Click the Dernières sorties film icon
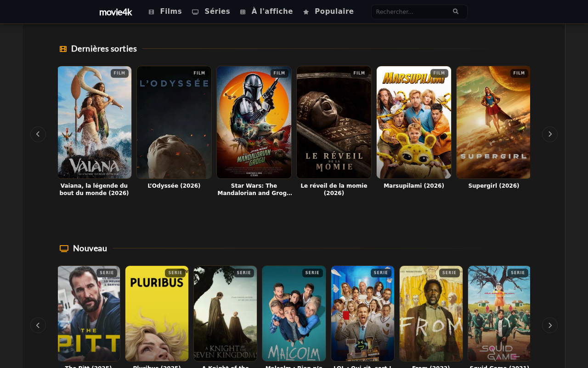The width and height of the screenshot is (588, 368). pyautogui.click(x=63, y=49)
